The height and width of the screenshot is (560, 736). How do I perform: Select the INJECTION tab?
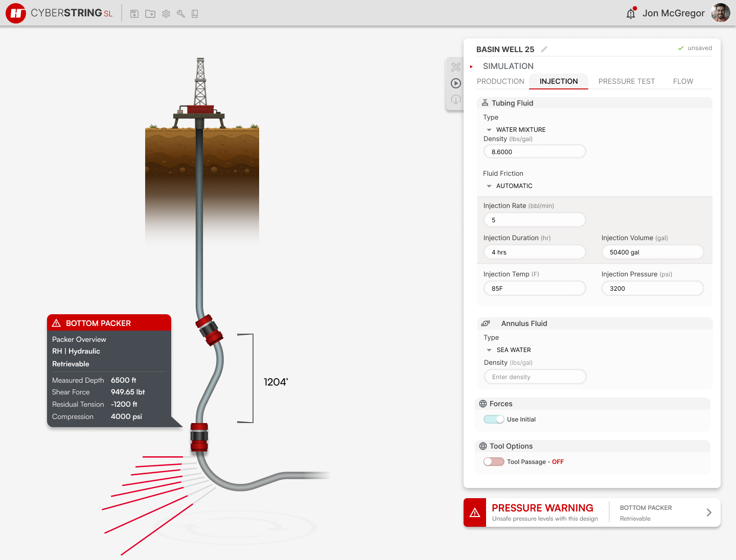click(559, 81)
